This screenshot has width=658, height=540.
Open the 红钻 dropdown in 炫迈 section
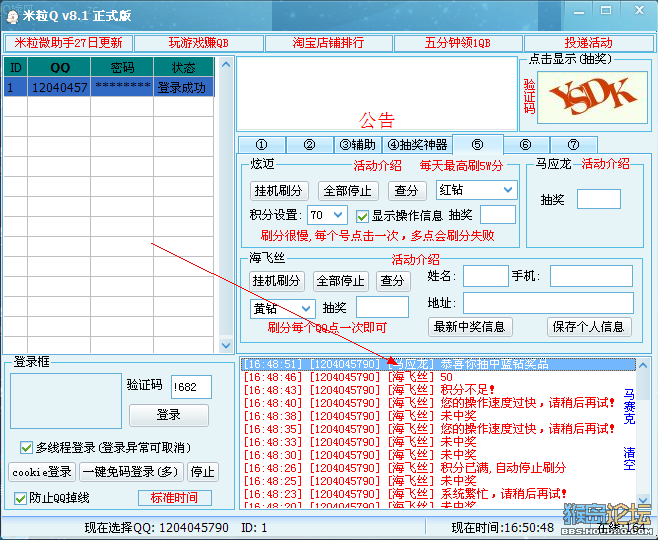point(477,190)
